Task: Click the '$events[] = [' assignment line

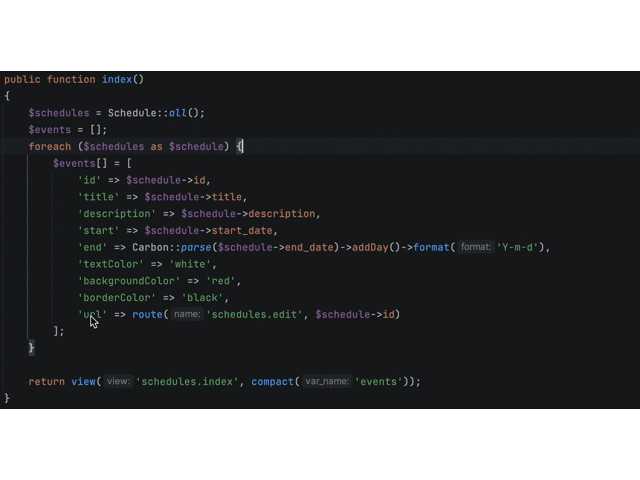Action: [92, 163]
